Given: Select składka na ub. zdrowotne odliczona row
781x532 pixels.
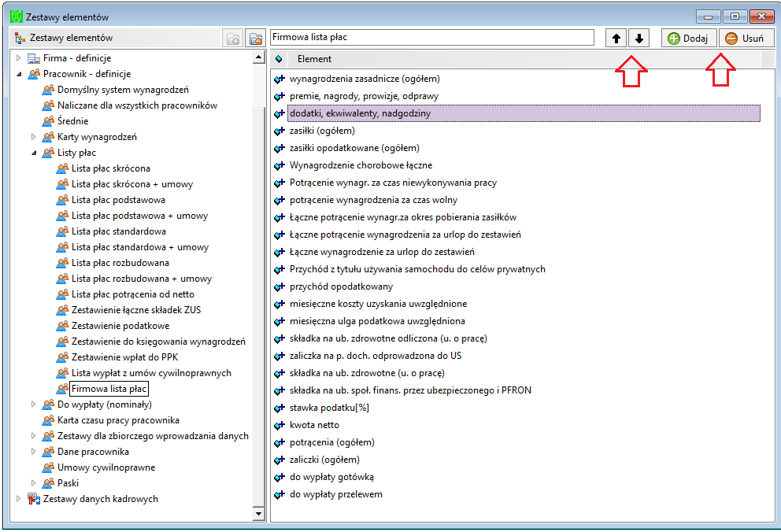Looking at the screenshot, I should pos(388,339).
